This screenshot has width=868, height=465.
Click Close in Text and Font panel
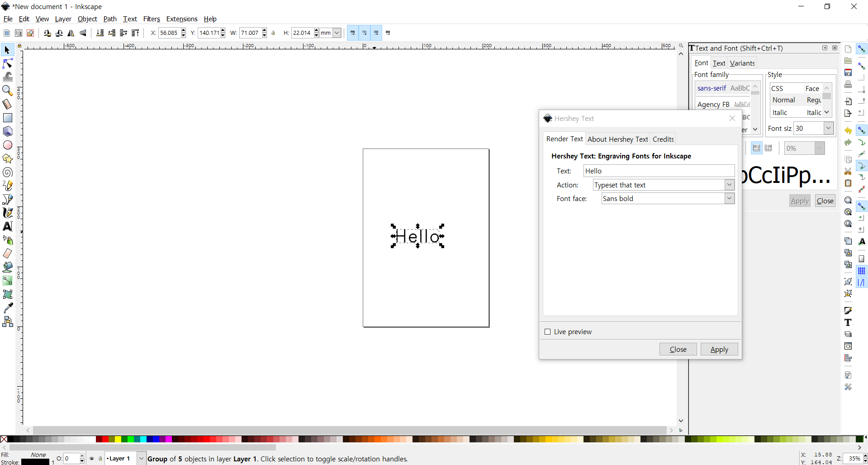[825, 201]
